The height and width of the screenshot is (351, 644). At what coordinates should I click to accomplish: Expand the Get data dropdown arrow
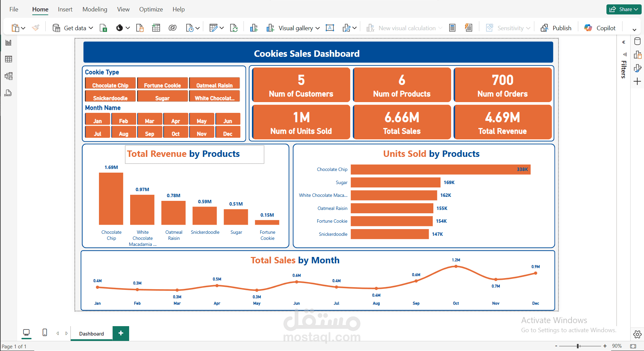click(x=91, y=28)
